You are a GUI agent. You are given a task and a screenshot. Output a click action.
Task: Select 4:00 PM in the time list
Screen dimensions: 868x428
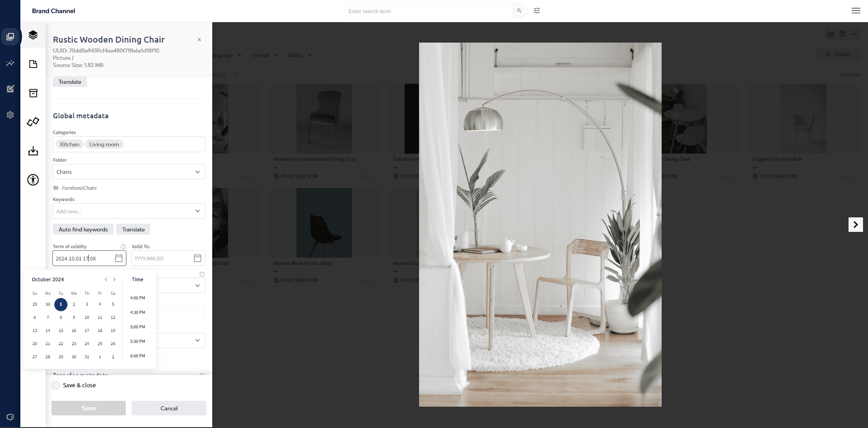138,298
